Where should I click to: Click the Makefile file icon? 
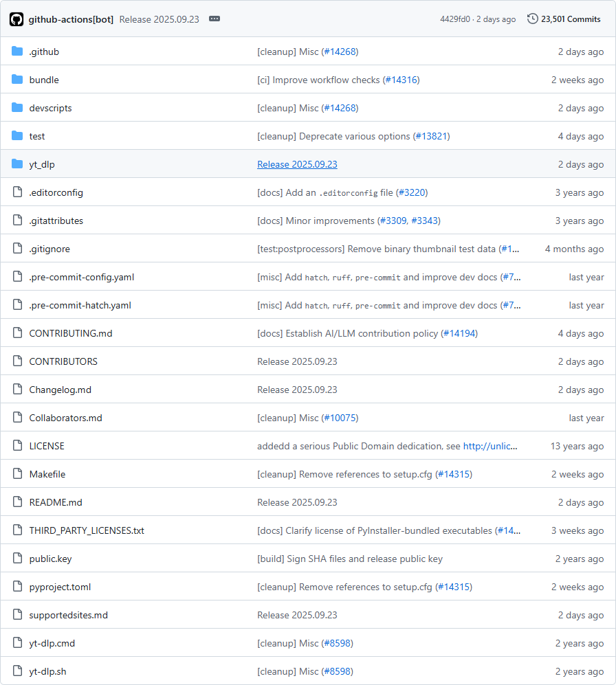17,474
